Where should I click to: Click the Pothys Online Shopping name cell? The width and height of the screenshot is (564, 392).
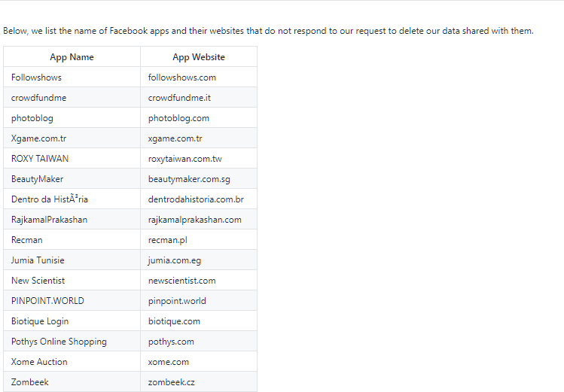pos(72,342)
